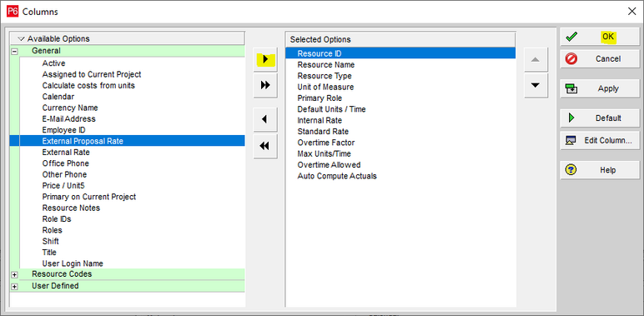Screen dimensions: 644x316
Task: Select Assigned to Current Project option
Action: pos(92,74)
